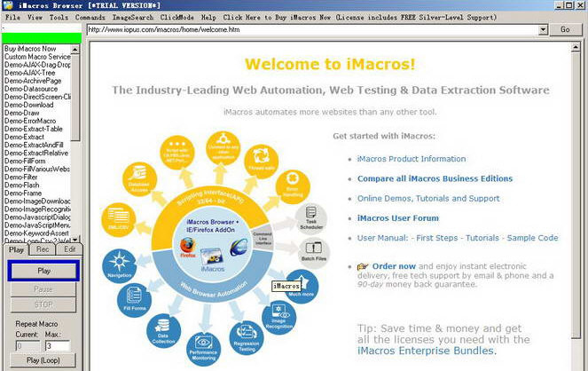Click the macro list scroll down arrow
Screen dimensions: 588x371
click(75, 240)
